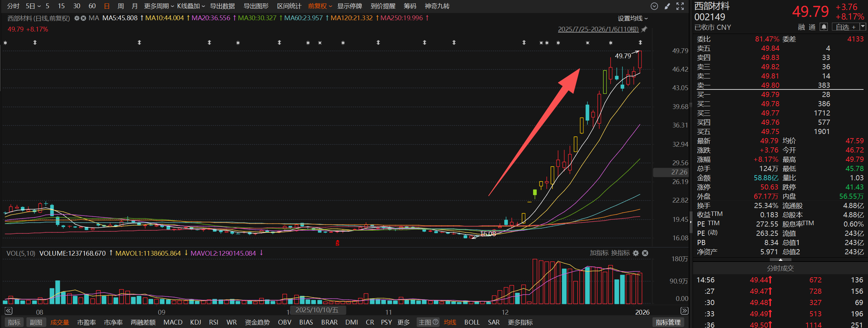Image resolution: width=868 pixels, height=328 pixels.
Task: Select the 5-minute period
Action: (x=47, y=6)
